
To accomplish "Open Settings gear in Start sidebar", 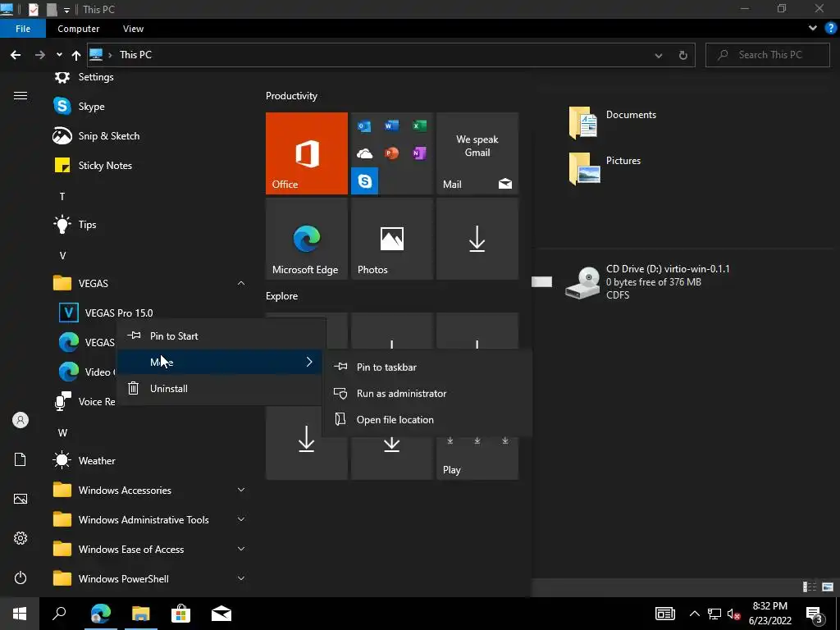I will (21, 538).
